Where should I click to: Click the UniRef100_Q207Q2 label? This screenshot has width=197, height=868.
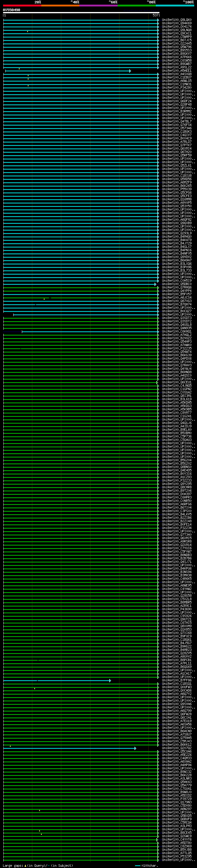tap(176, 748)
